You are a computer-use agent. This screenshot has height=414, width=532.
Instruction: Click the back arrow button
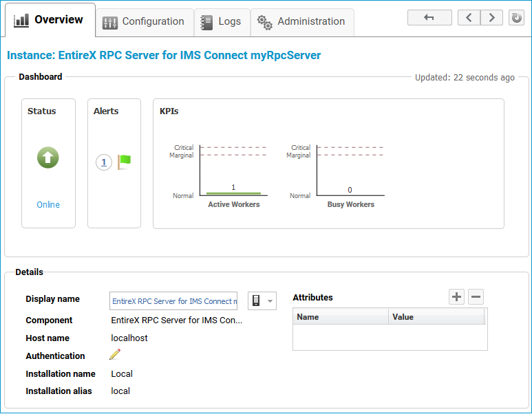(429, 18)
